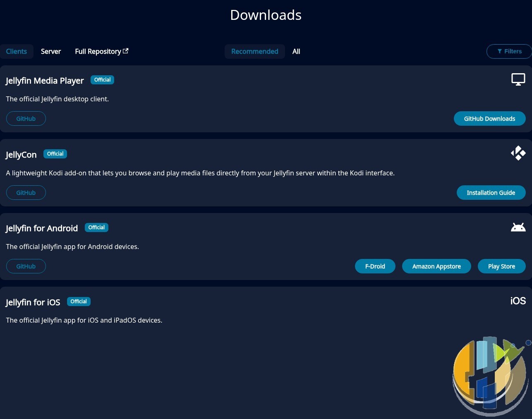Click the Android robot icon
The image size is (532, 419).
518,227
